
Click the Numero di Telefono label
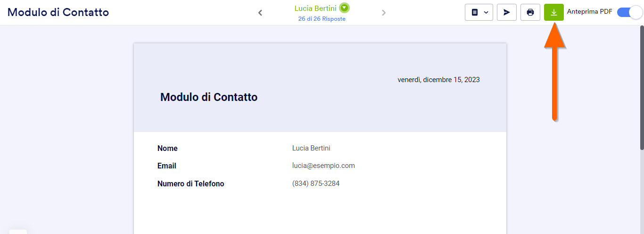pyautogui.click(x=190, y=184)
